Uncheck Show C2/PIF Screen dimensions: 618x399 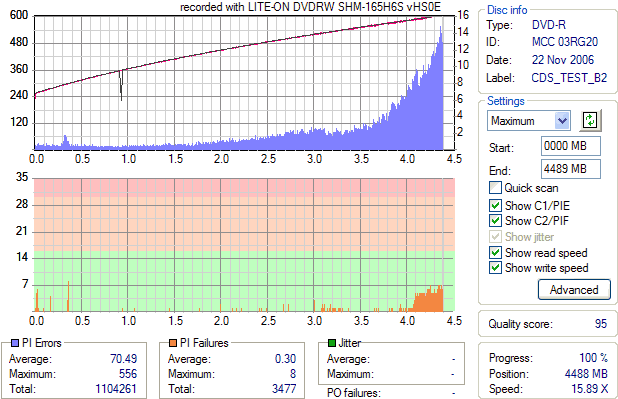point(495,221)
